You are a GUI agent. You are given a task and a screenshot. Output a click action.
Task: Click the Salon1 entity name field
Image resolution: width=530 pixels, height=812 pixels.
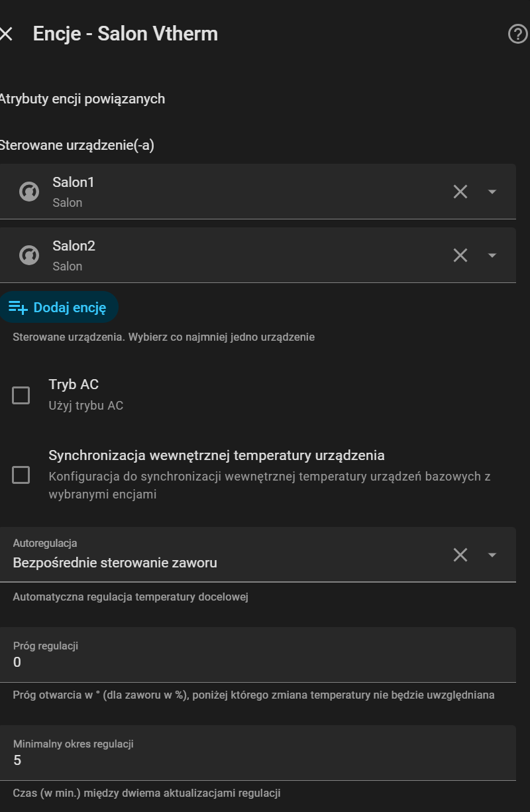[232, 192]
